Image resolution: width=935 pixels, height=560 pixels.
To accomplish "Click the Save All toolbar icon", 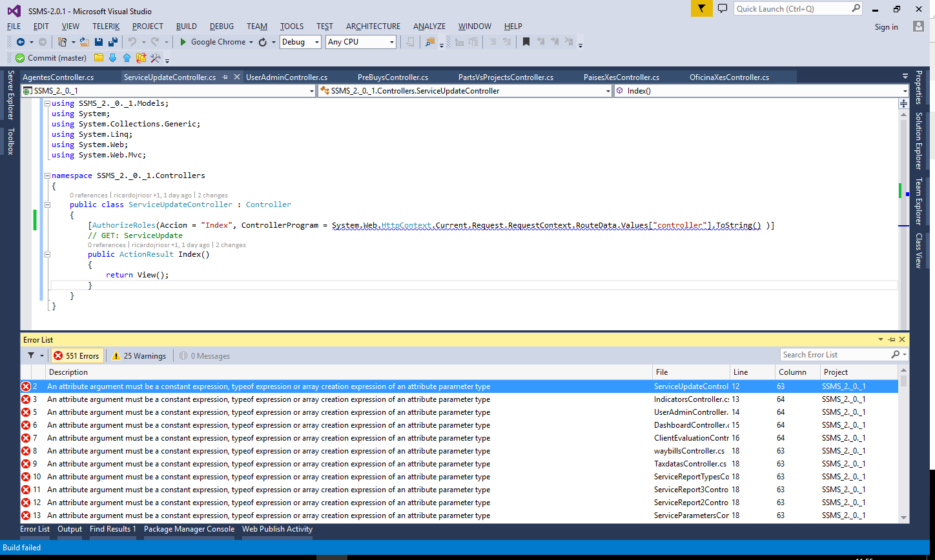I will (x=113, y=42).
